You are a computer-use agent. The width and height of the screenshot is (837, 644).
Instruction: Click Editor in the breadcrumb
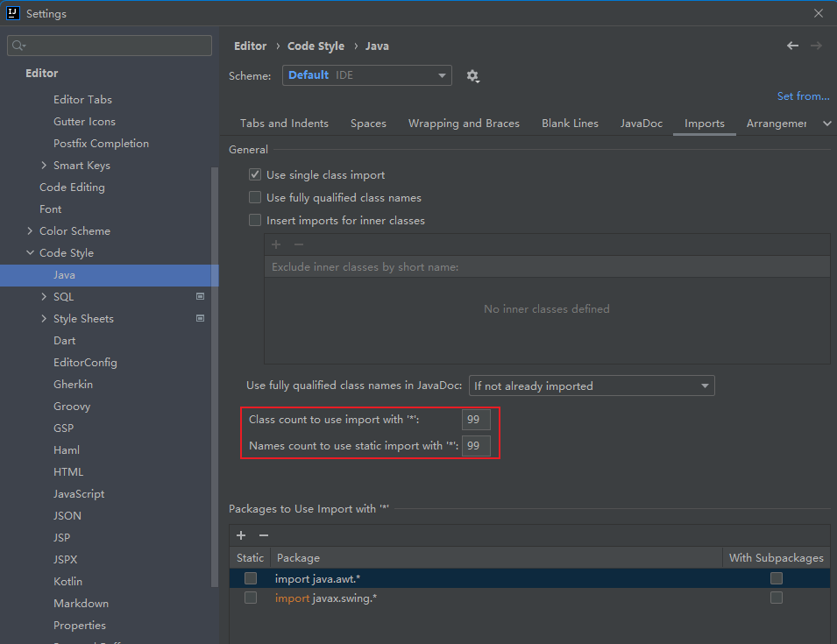coord(250,46)
